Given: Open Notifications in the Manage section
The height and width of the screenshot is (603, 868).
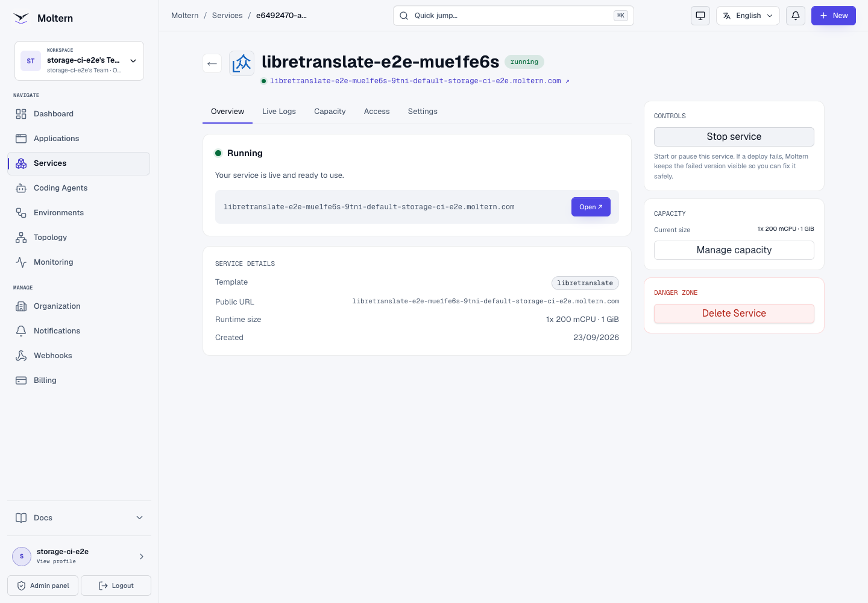Looking at the screenshot, I should coord(78,331).
